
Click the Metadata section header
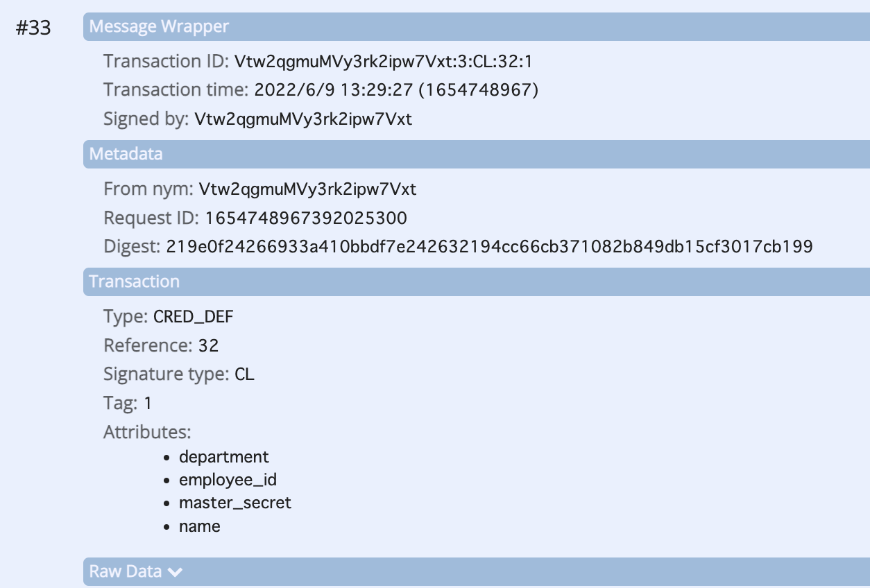coord(477,154)
